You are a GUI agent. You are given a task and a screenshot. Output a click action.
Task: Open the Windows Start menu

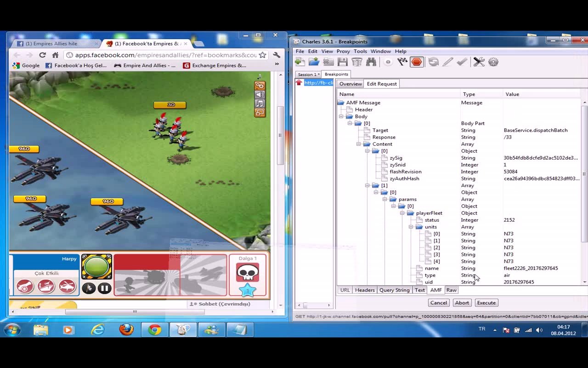(12, 330)
